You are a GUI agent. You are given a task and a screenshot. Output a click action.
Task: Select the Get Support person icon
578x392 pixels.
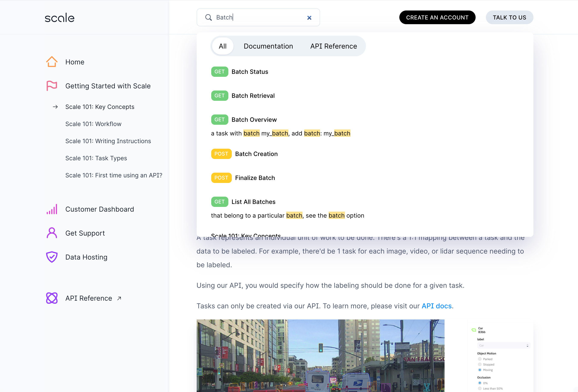coord(52,233)
